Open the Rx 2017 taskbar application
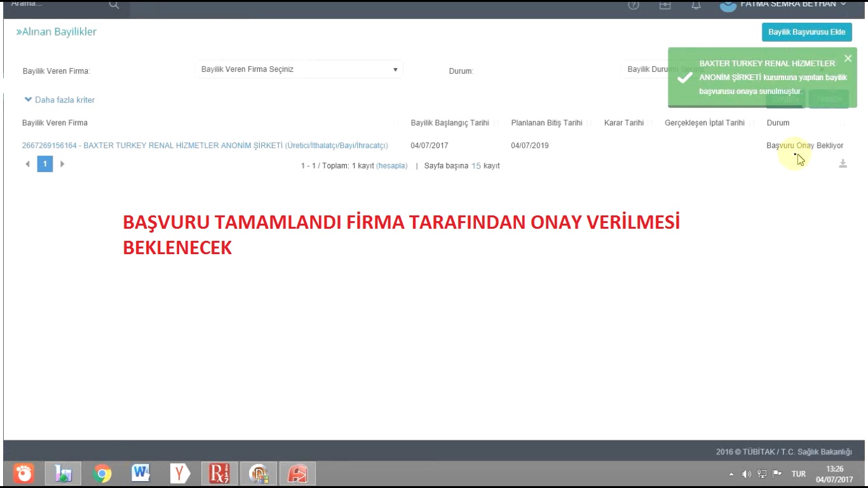The height and width of the screenshot is (488, 868). click(220, 473)
